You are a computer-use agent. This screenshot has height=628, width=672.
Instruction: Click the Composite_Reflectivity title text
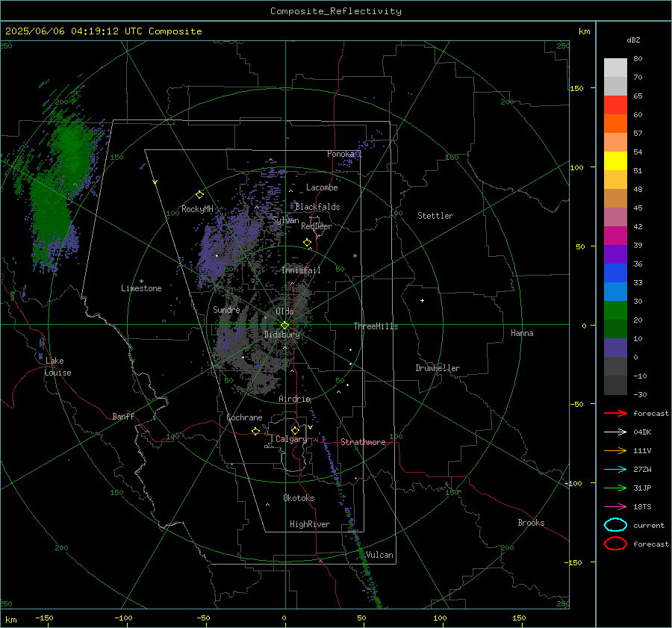pyautogui.click(x=335, y=11)
